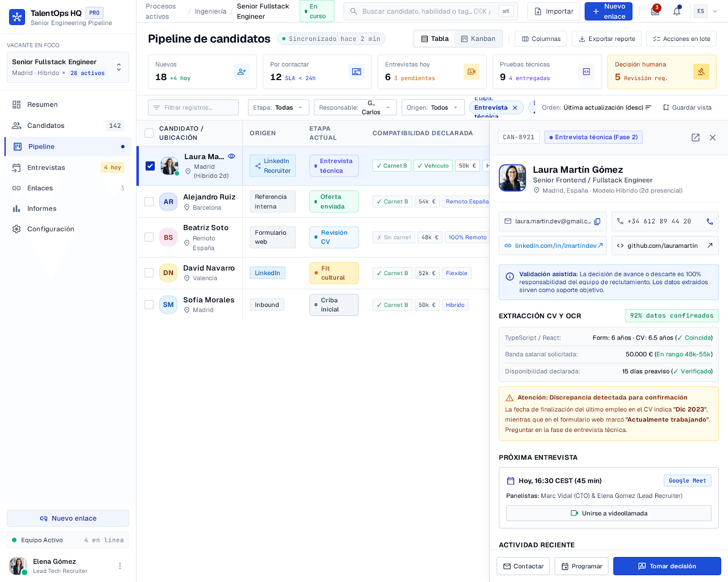Click the video icon in Entrevistas hoy card
Viewport: 728px width, 582px height.
(x=471, y=72)
